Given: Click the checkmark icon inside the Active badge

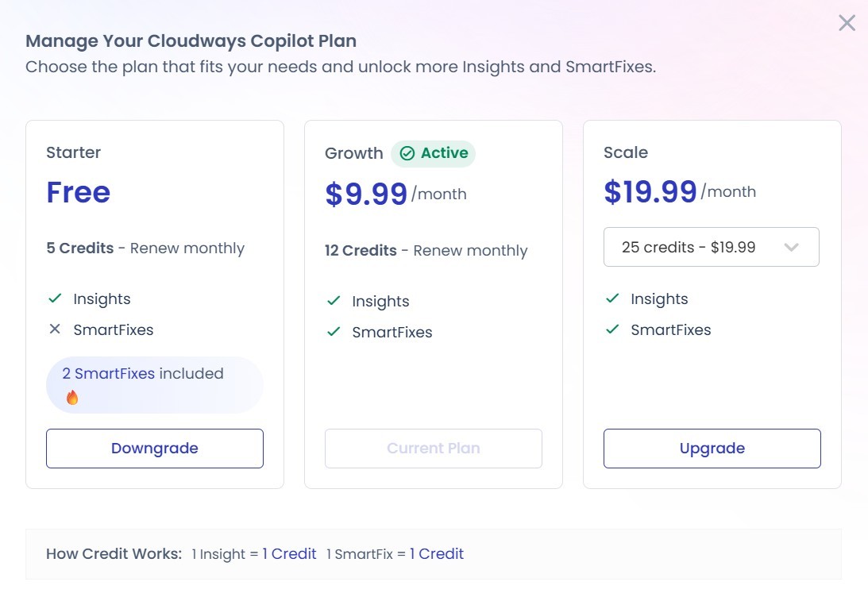Looking at the screenshot, I should click(407, 153).
